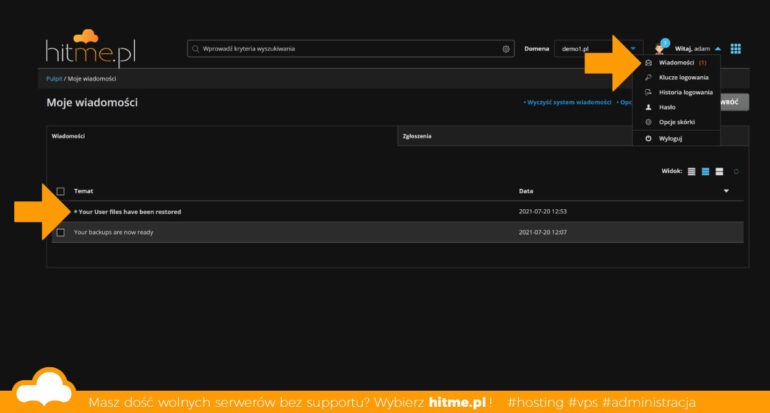Focus the "Wprowadź kryteria wyszukiwania" search field

click(351, 49)
